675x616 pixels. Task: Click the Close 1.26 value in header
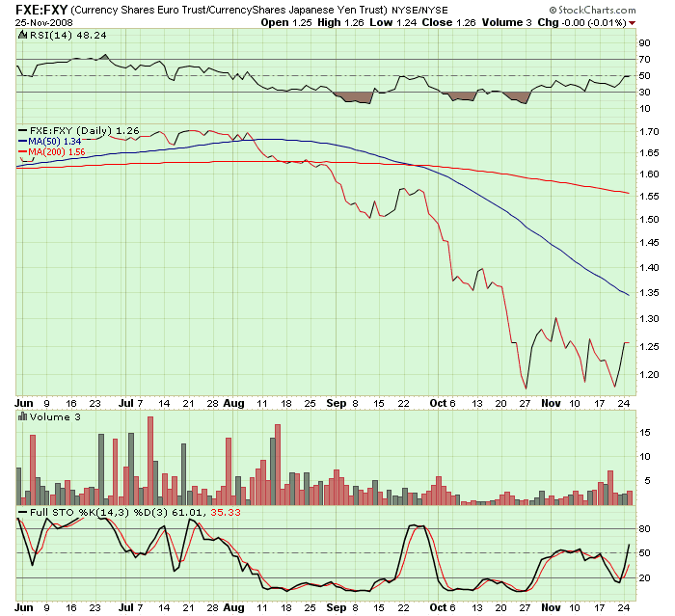[448, 23]
